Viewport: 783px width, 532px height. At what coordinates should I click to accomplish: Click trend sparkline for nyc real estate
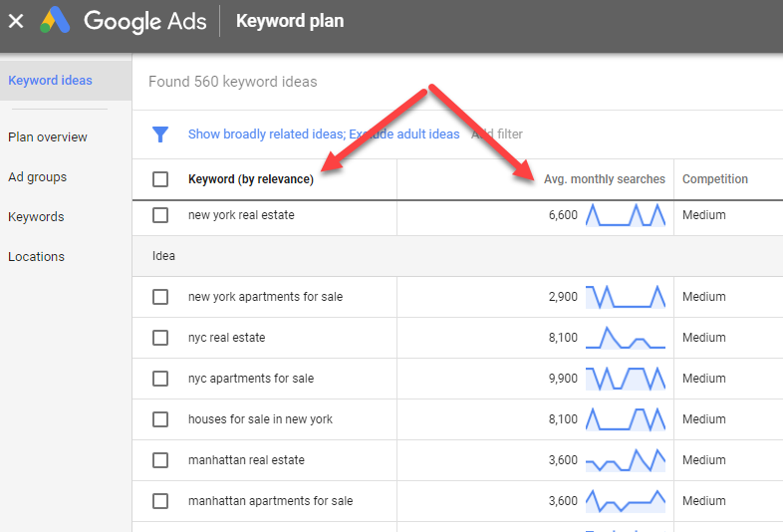coord(625,338)
